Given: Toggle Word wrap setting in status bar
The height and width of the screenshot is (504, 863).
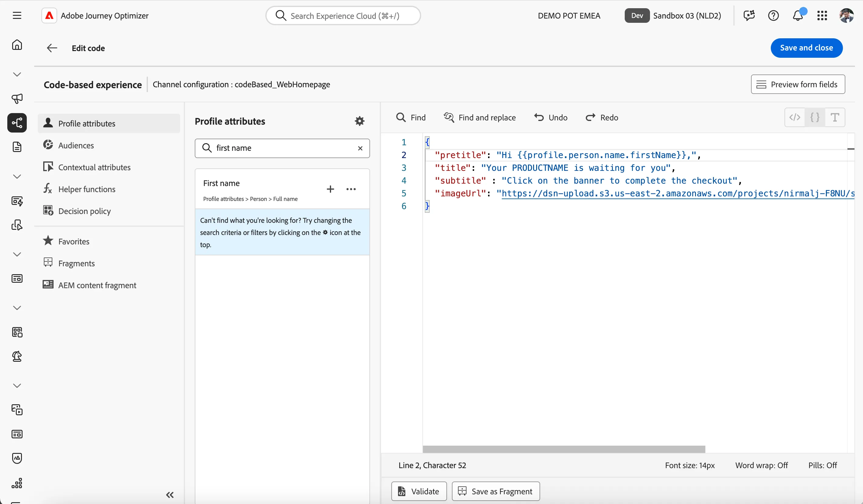Looking at the screenshot, I should pos(761,465).
